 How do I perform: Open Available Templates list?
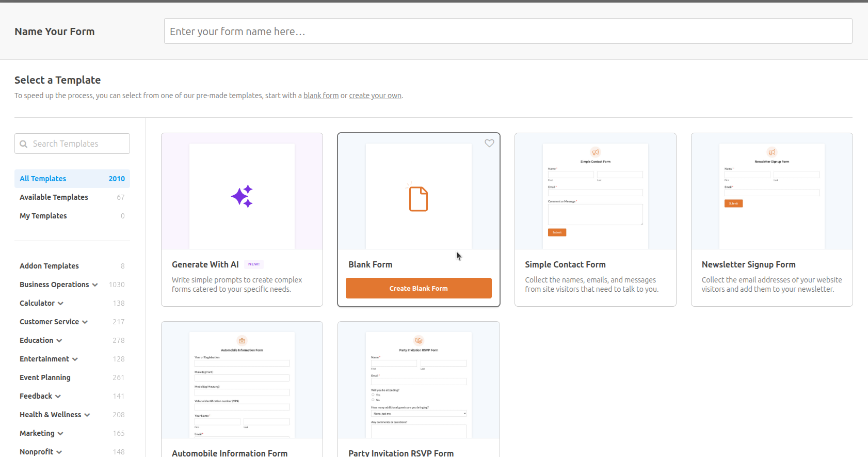[54, 197]
